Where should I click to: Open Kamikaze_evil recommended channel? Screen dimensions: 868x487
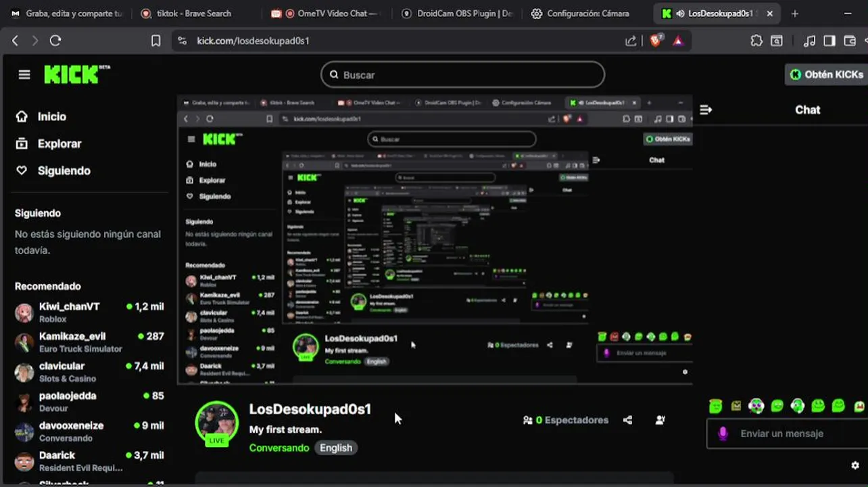tap(89, 342)
